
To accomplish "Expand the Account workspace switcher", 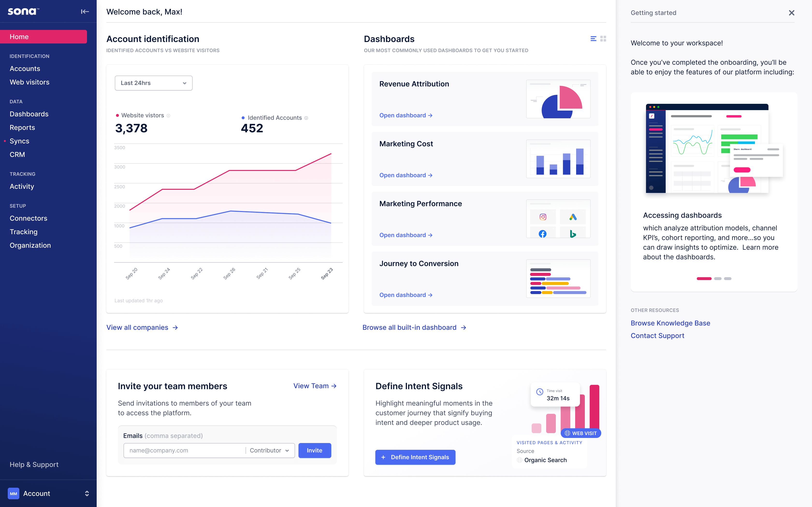I will (87, 493).
